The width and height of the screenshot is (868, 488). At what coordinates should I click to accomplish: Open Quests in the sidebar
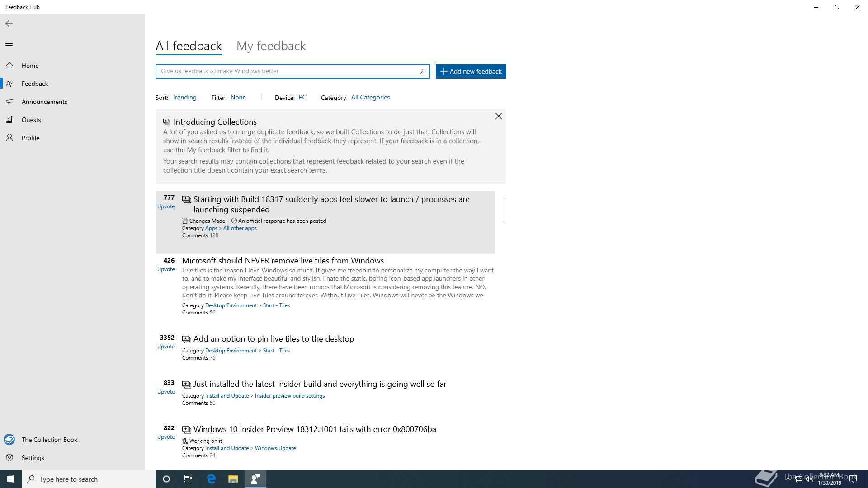(x=72, y=120)
